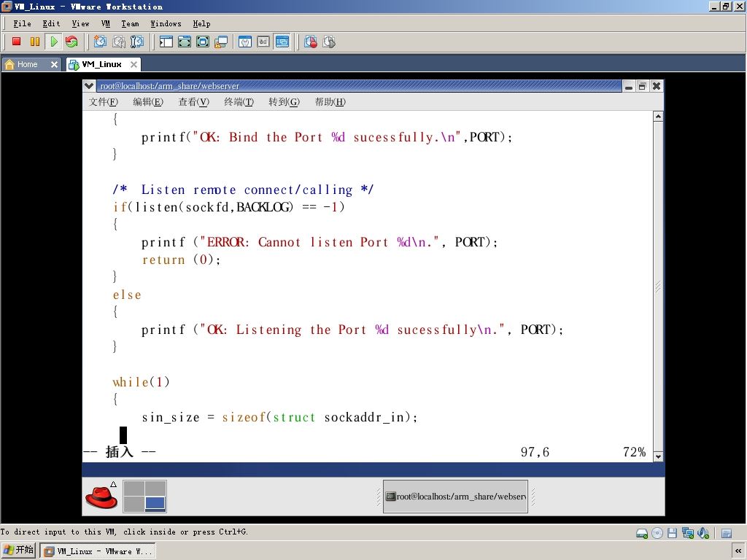This screenshot has width=747, height=560.
Task: Take a VM snapshot using the clock-star icon
Action: coord(100,42)
